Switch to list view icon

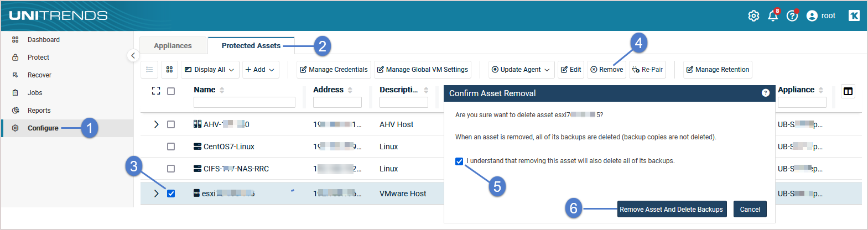(x=149, y=70)
